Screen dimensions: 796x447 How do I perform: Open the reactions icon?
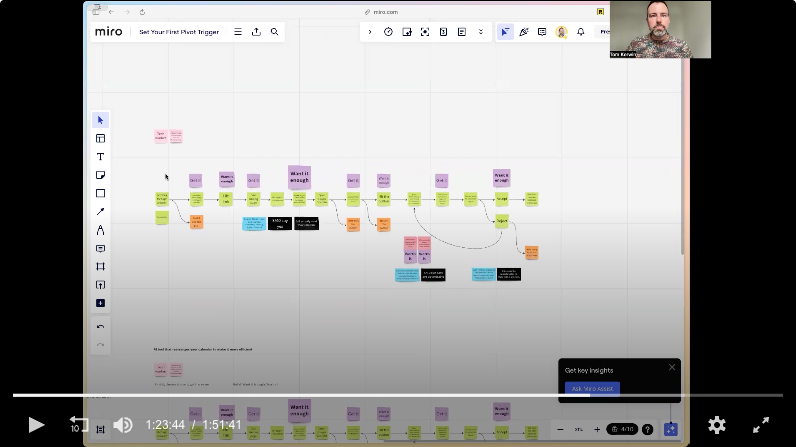tap(524, 32)
